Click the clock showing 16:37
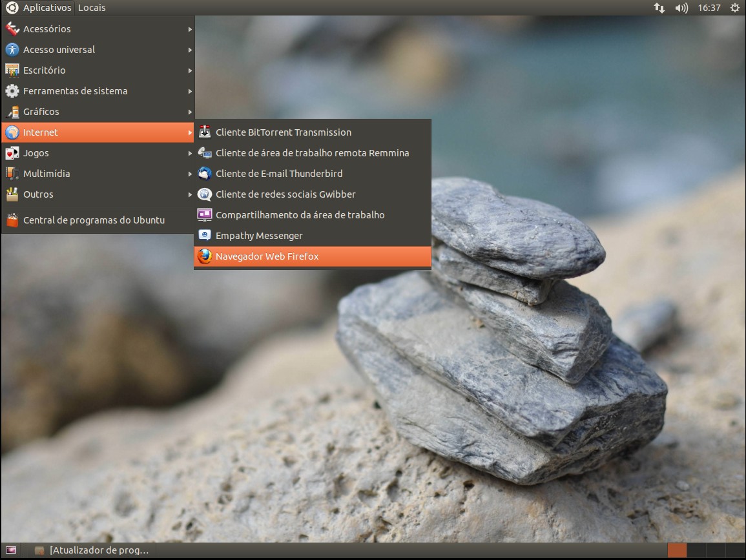This screenshot has width=746, height=560. coord(709,8)
